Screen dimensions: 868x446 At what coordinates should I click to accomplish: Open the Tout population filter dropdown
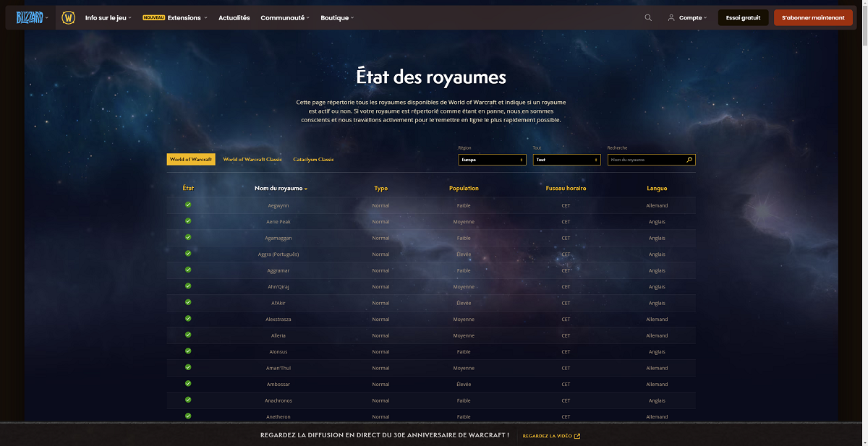click(566, 159)
